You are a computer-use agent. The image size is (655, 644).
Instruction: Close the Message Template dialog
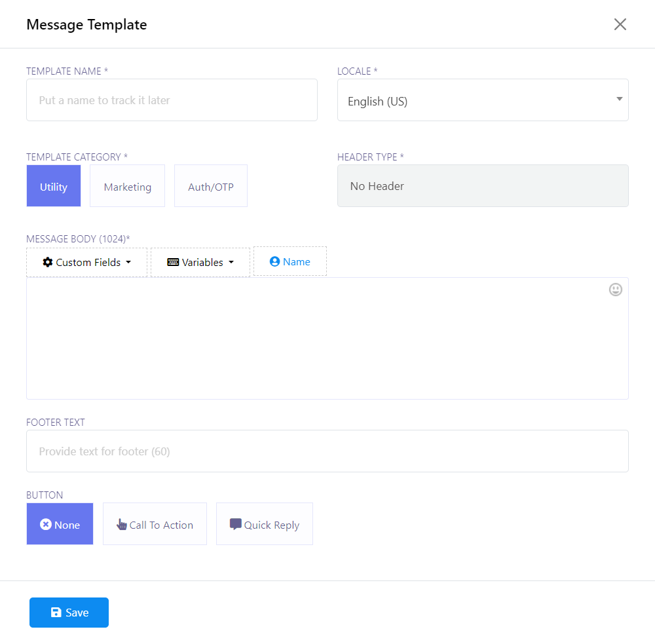tap(620, 24)
